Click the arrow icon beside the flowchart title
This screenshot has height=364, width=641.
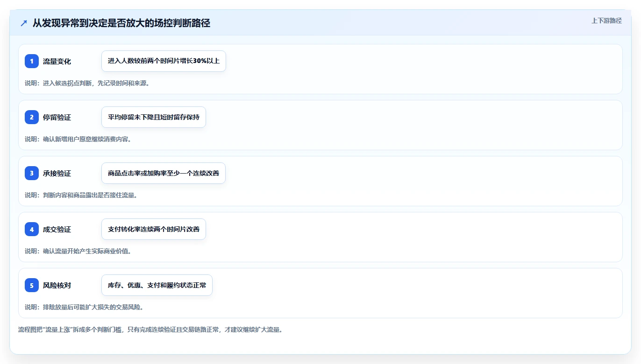click(24, 23)
